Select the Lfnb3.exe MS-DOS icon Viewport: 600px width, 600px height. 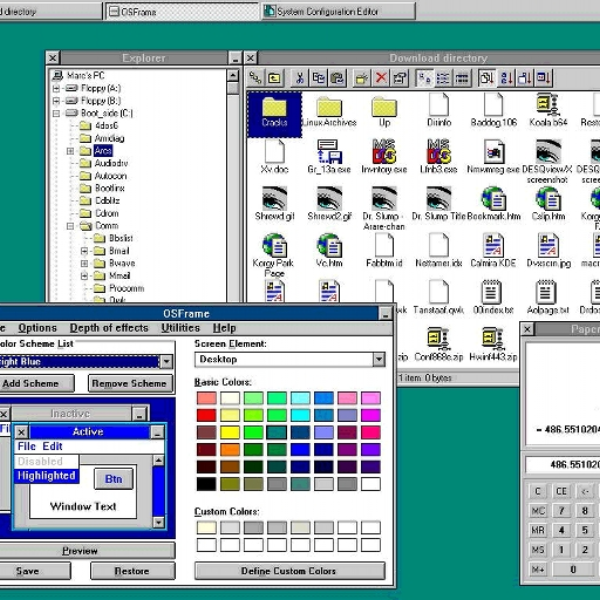pos(439,157)
